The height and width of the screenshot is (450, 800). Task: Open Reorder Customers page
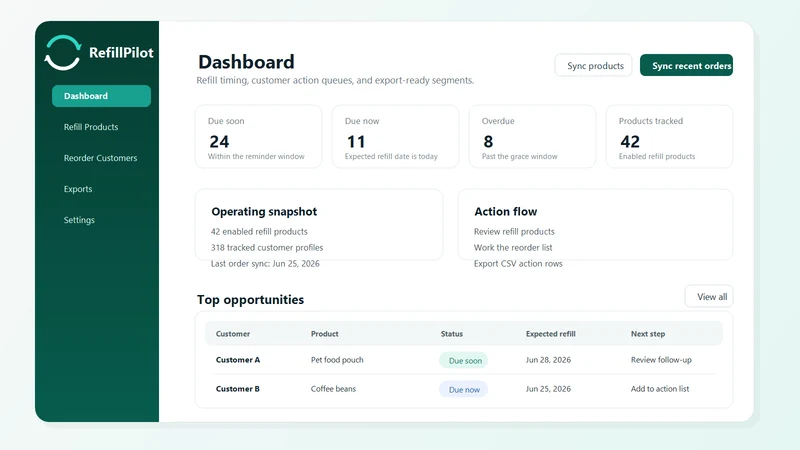[x=101, y=158]
